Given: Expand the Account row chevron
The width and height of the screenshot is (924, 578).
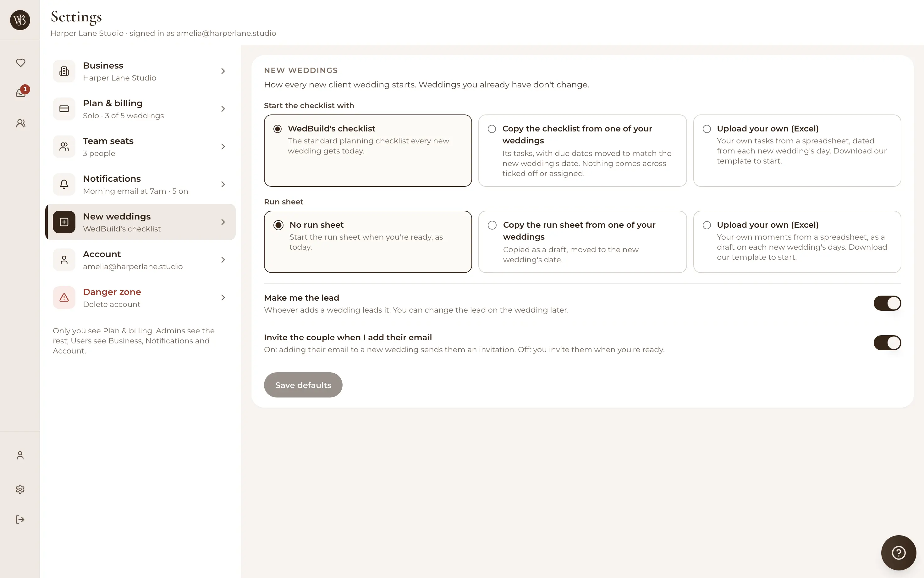Looking at the screenshot, I should tap(223, 260).
